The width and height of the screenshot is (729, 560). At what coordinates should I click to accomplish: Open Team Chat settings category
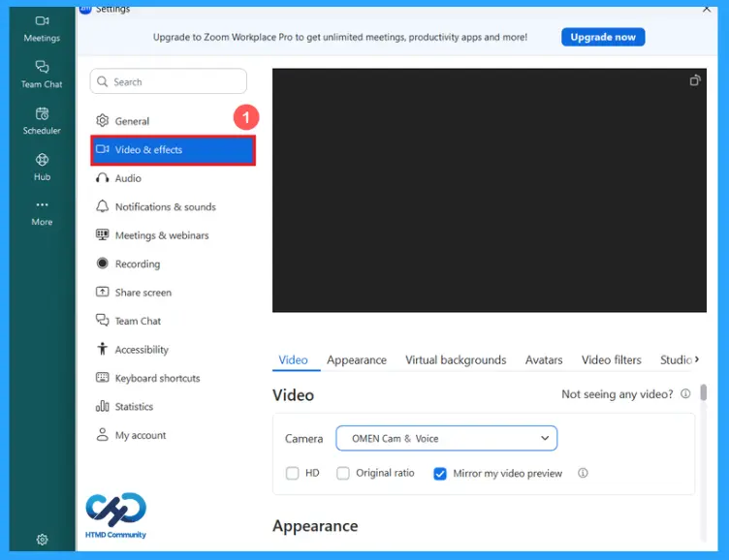tap(173, 321)
